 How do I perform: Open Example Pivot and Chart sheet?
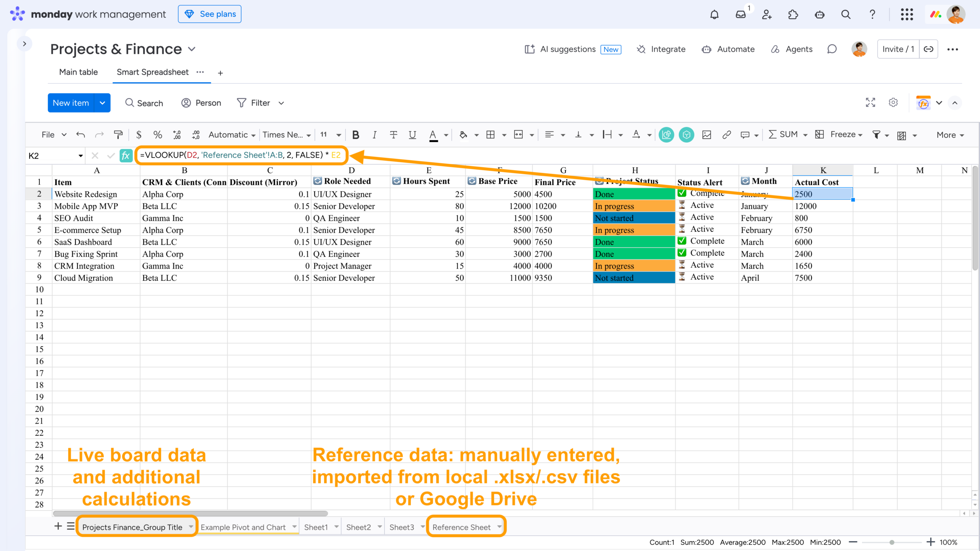(243, 527)
